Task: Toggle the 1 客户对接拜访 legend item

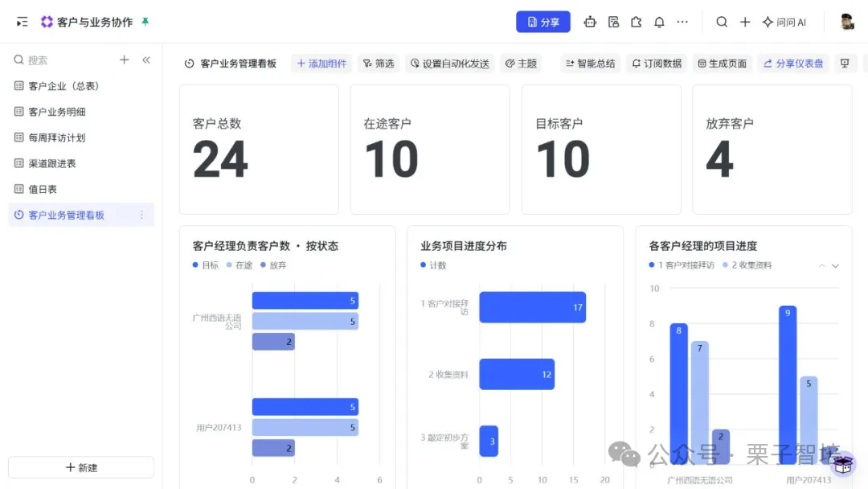Action: tap(682, 265)
